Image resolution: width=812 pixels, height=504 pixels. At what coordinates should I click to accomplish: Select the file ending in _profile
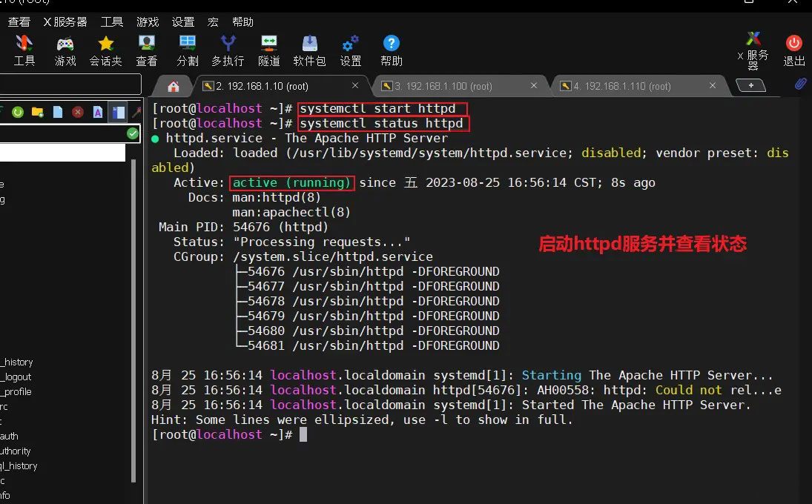point(16,392)
